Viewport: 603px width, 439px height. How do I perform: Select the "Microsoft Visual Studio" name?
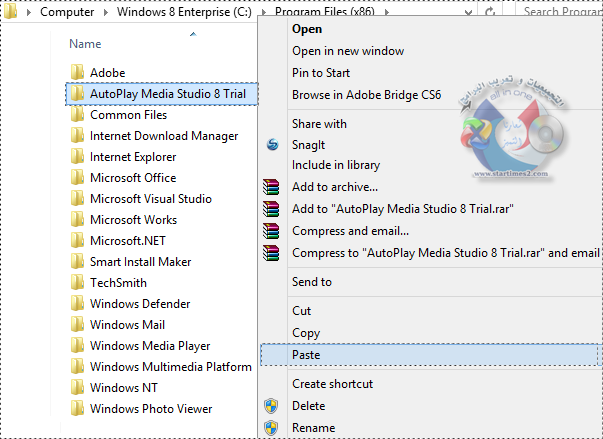point(151,199)
